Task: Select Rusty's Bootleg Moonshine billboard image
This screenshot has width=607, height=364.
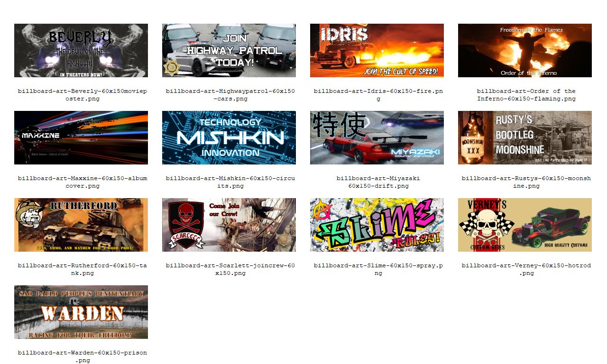Action: coord(524,137)
